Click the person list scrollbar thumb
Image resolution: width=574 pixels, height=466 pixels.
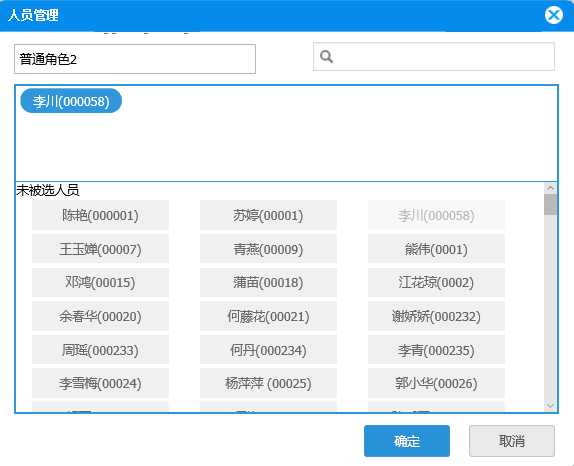coord(550,204)
